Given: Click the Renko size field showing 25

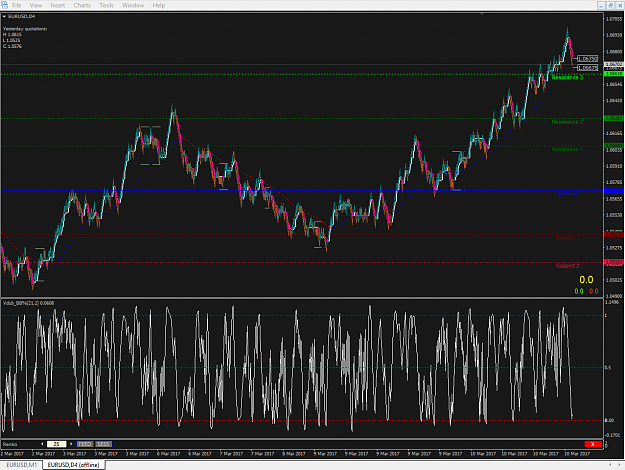Looking at the screenshot, I should (x=57, y=444).
